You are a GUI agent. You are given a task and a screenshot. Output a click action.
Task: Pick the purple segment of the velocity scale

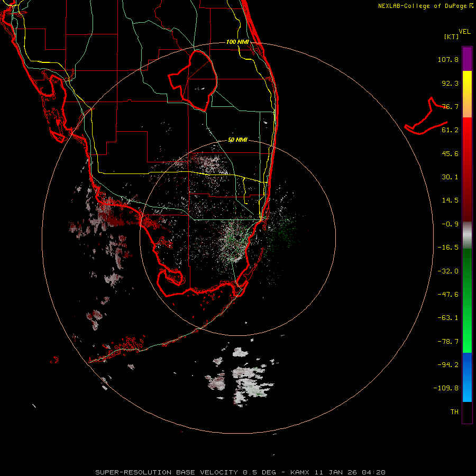pos(467,59)
